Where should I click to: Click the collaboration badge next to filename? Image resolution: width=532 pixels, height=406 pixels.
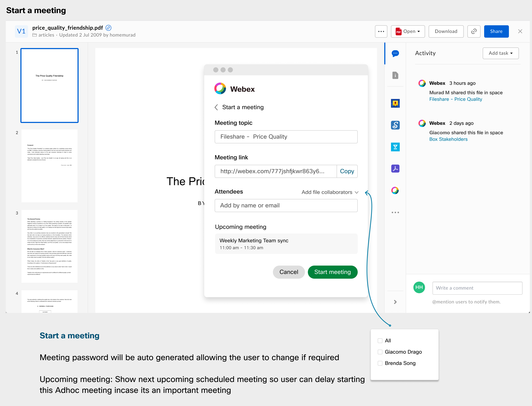click(x=108, y=28)
